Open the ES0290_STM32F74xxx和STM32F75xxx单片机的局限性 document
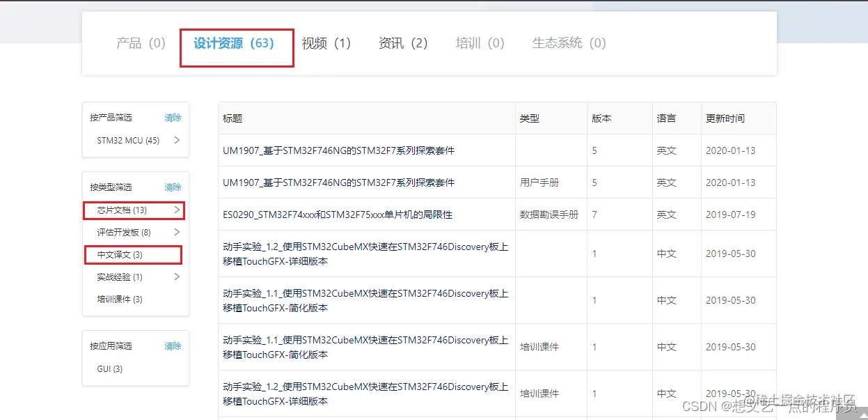Screen dimensions: 868x420 [x=338, y=215]
